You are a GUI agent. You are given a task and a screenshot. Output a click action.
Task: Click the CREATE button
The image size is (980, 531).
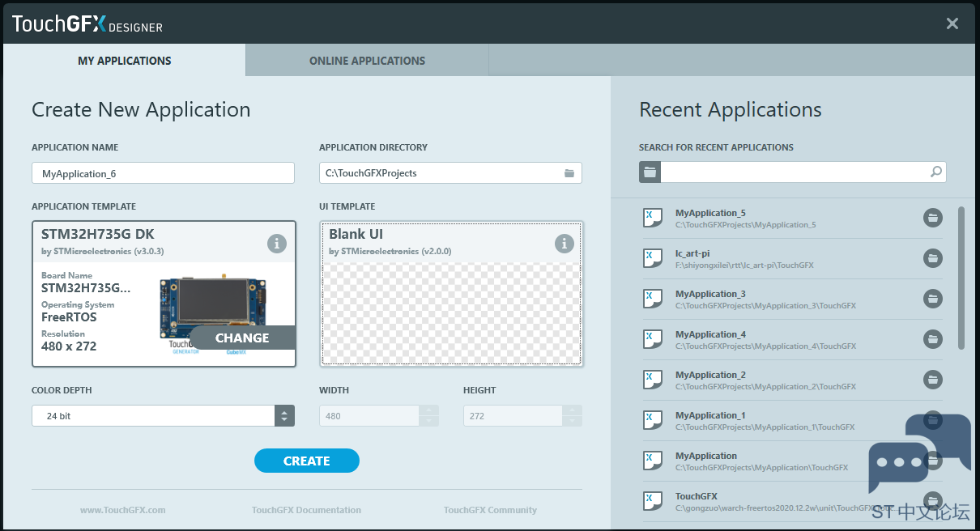tap(307, 461)
